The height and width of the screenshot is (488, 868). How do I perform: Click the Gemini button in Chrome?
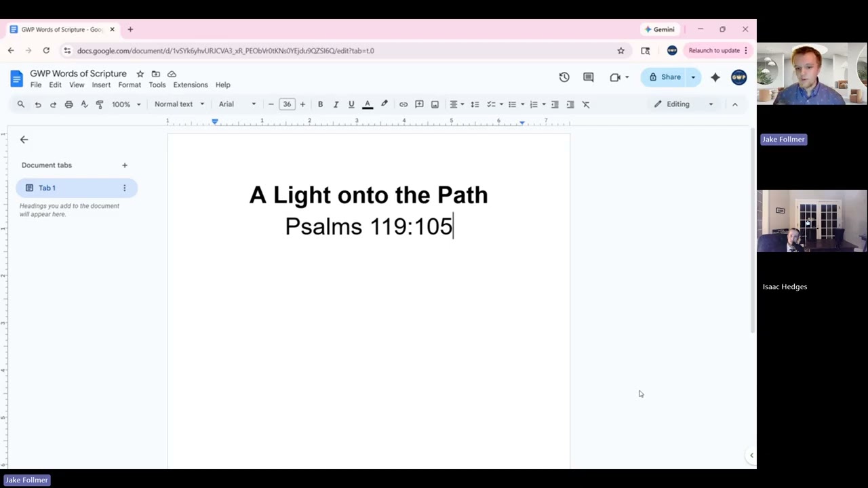(660, 29)
